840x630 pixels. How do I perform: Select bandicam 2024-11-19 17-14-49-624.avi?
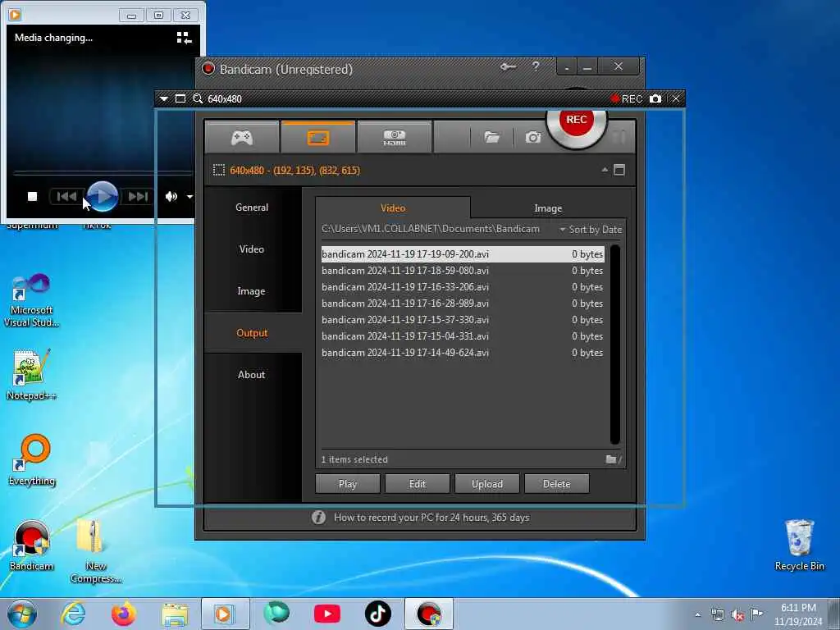point(463,353)
